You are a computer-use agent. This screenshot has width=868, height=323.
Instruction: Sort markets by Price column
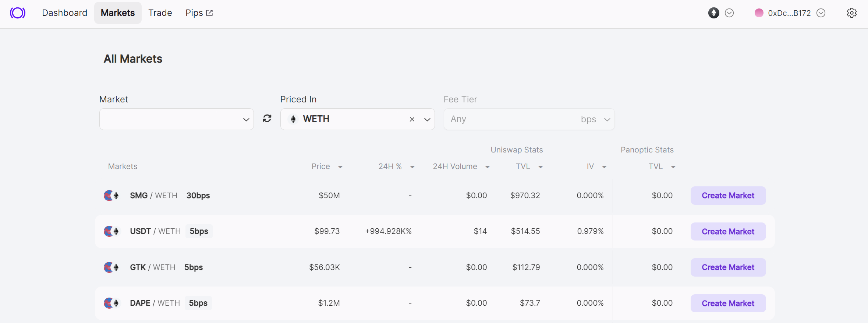[327, 166]
